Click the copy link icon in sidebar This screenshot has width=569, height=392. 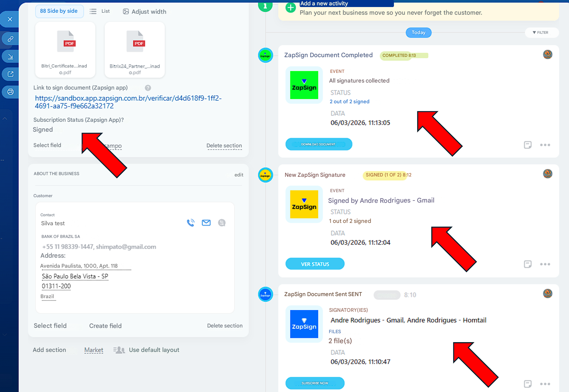click(10, 39)
